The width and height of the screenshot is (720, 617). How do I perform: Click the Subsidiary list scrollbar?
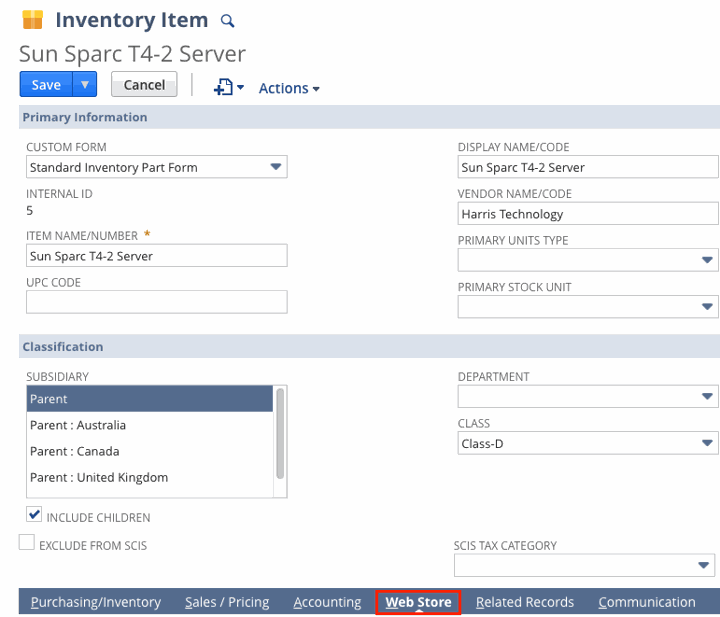[x=280, y=434]
